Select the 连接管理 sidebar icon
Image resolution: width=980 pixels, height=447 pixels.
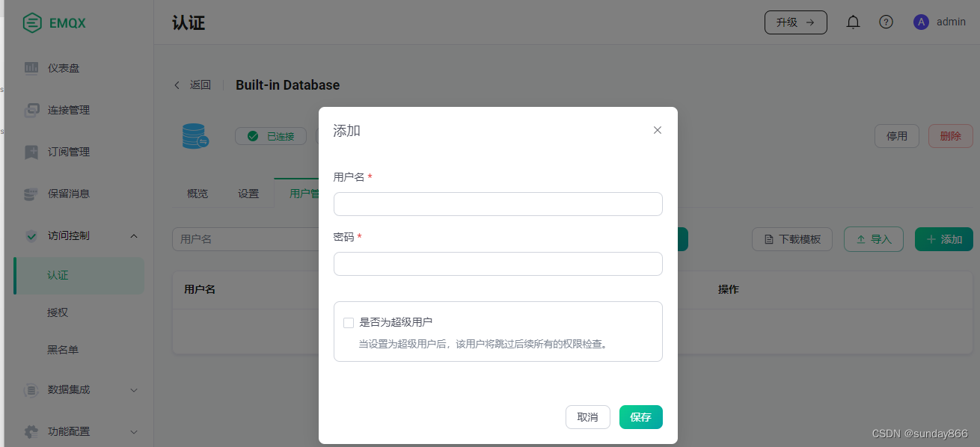point(31,110)
